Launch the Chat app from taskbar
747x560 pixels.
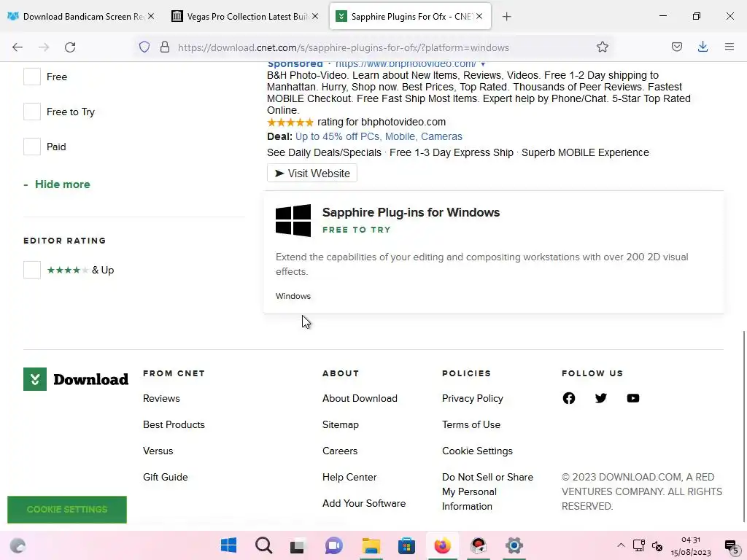tap(334, 545)
